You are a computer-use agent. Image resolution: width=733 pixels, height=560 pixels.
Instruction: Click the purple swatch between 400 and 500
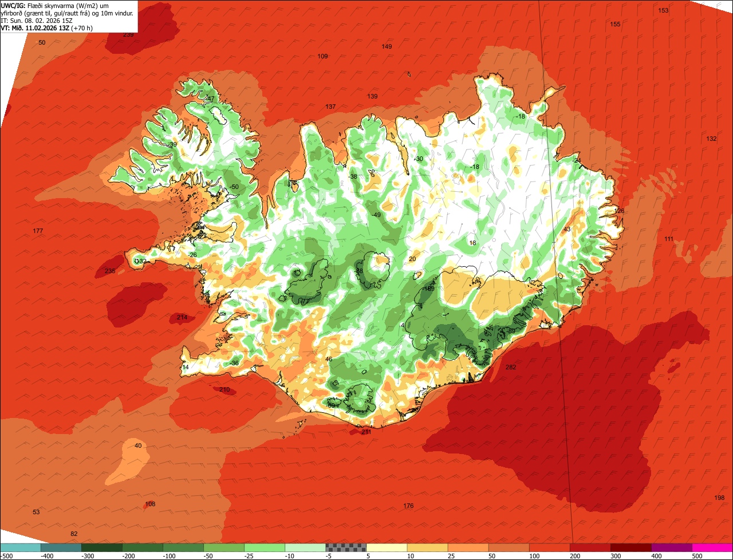point(671,547)
